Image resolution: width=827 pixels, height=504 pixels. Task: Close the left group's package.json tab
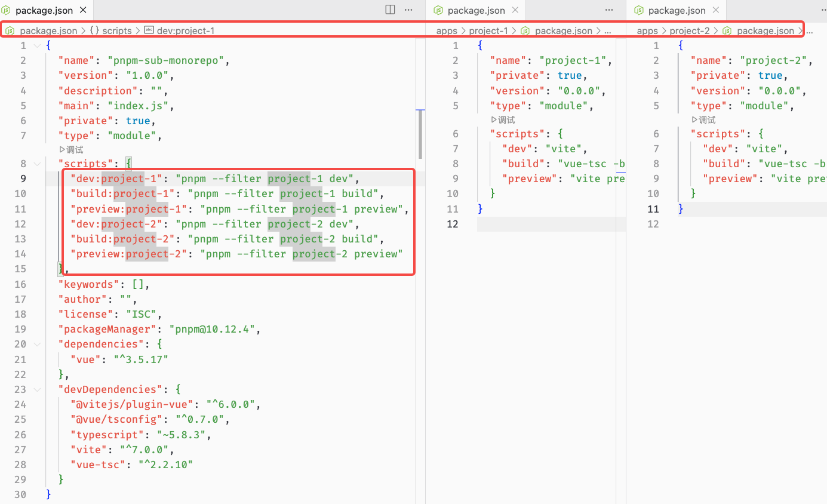click(x=82, y=10)
